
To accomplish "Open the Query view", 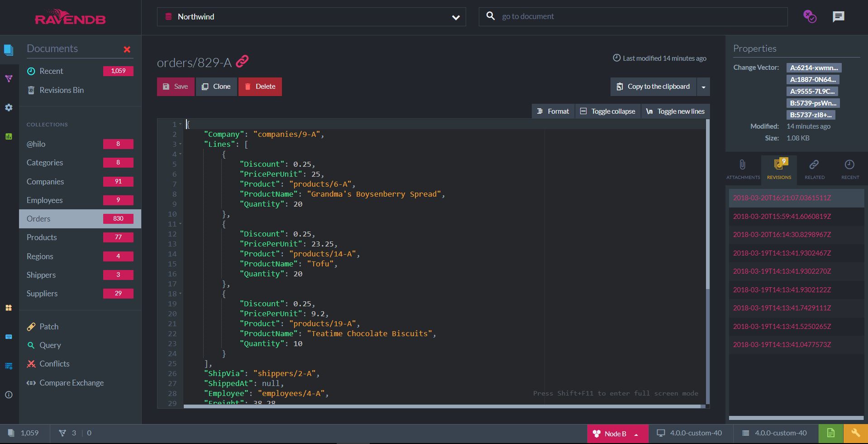I will click(80, 345).
